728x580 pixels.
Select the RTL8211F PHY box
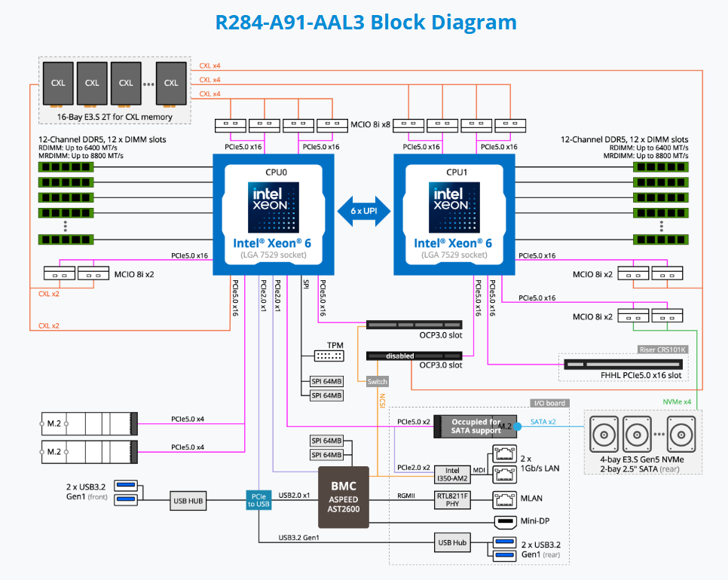click(453, 498)
